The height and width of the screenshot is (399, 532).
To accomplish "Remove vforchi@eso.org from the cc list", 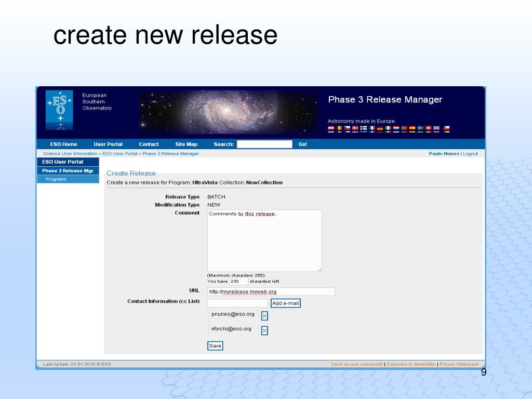I will 264,330.
